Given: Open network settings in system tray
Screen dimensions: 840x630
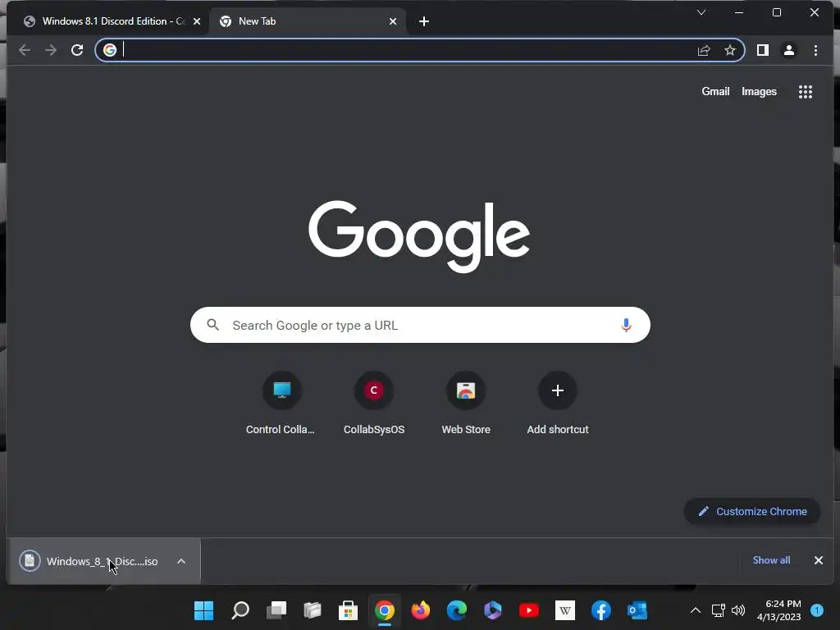Looking at the screenshot, I should (x=718, y=610).
